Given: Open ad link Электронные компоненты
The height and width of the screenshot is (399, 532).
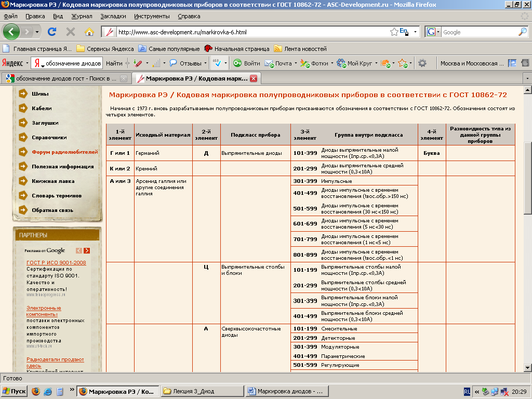Looking at the screenshot, I should pyautogui.click(x=44, y=311).
